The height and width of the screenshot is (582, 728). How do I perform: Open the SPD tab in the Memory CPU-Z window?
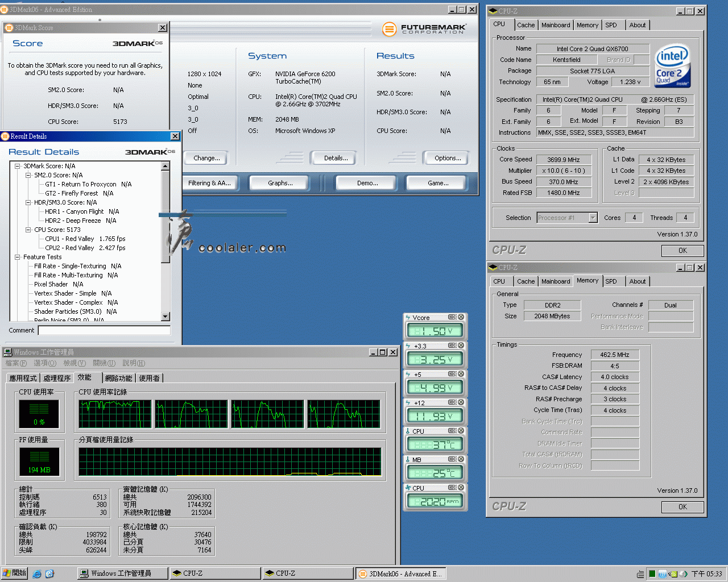(611, 281)
